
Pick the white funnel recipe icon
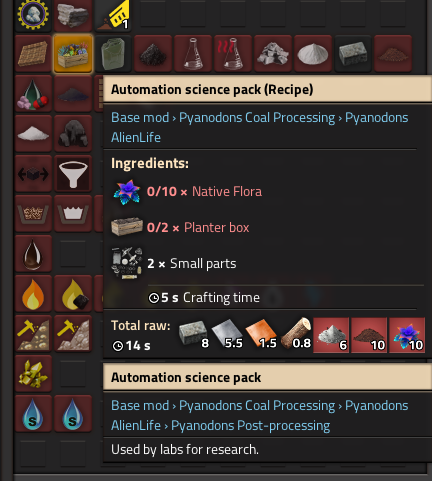(73, 174)
